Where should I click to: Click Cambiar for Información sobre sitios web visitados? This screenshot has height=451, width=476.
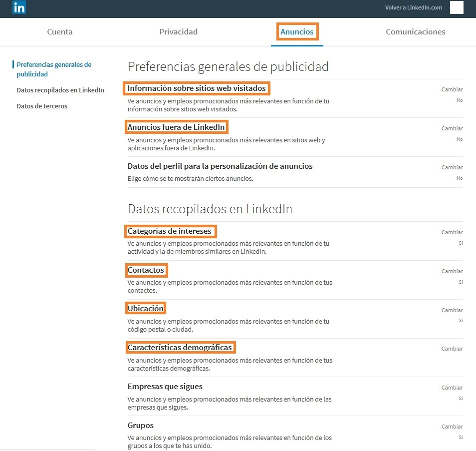pyautogui.click(x=452, y=89)
